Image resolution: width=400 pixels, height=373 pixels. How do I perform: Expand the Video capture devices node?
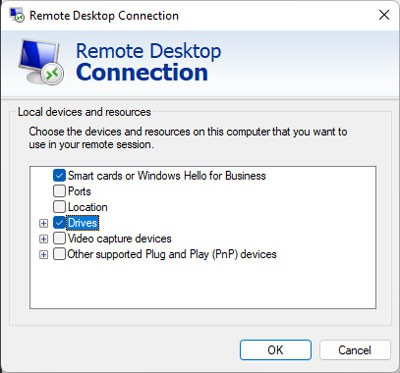43,239
